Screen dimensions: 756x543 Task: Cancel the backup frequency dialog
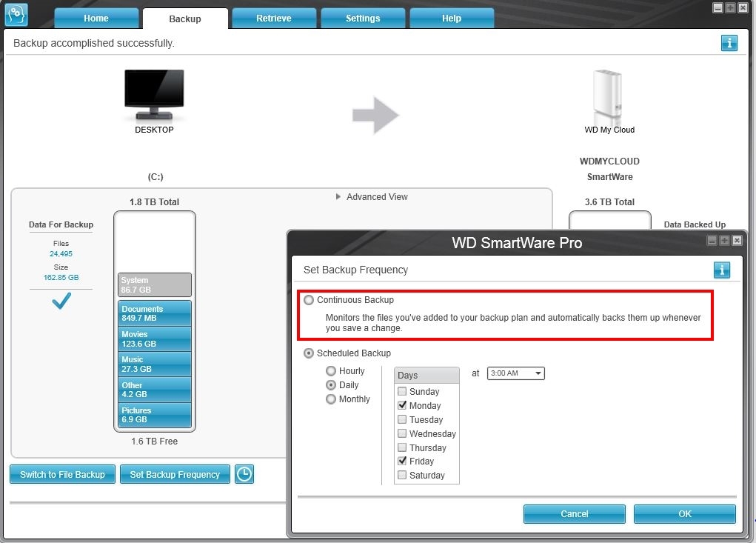tap(575, 513)
